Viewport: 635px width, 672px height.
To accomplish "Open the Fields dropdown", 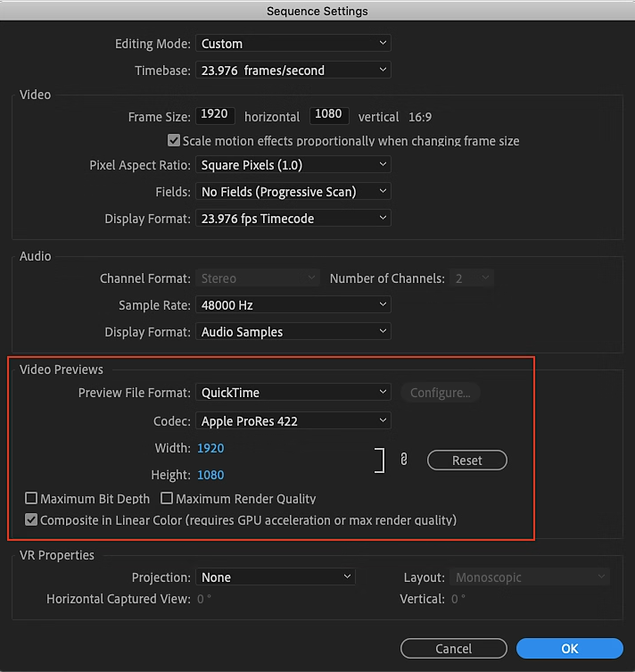I will [x=293, y=192].
